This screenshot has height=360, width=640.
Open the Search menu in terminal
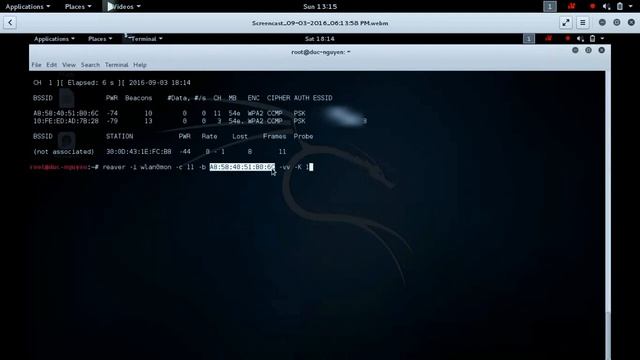(x=90, y=65)
